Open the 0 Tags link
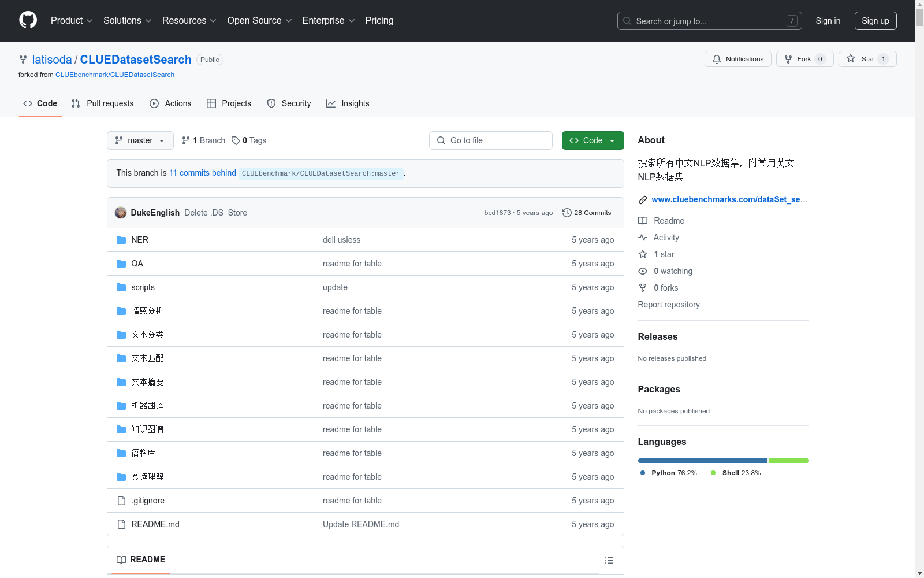This screenshot has width=924, height=578. [x=249, y=140]
